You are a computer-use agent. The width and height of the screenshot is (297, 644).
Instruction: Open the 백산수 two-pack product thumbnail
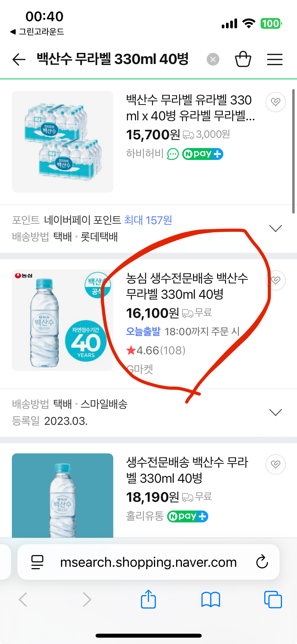point(63,142)
